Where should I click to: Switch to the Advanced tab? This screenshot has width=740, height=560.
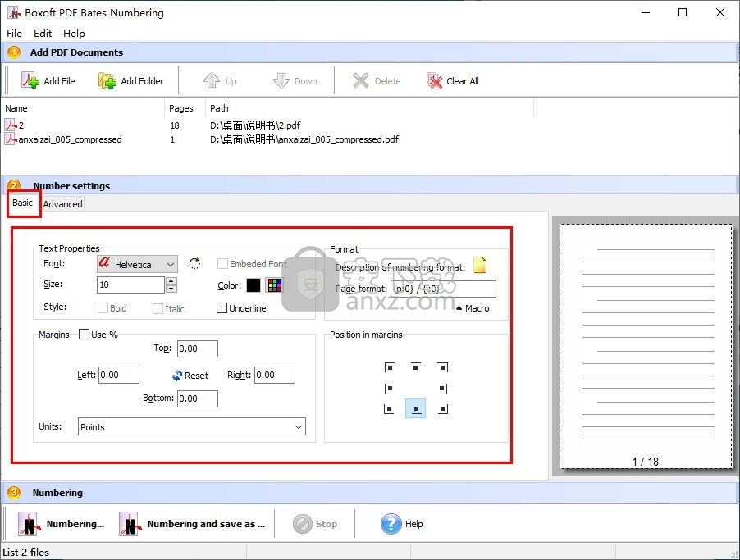tap(63, 204)
